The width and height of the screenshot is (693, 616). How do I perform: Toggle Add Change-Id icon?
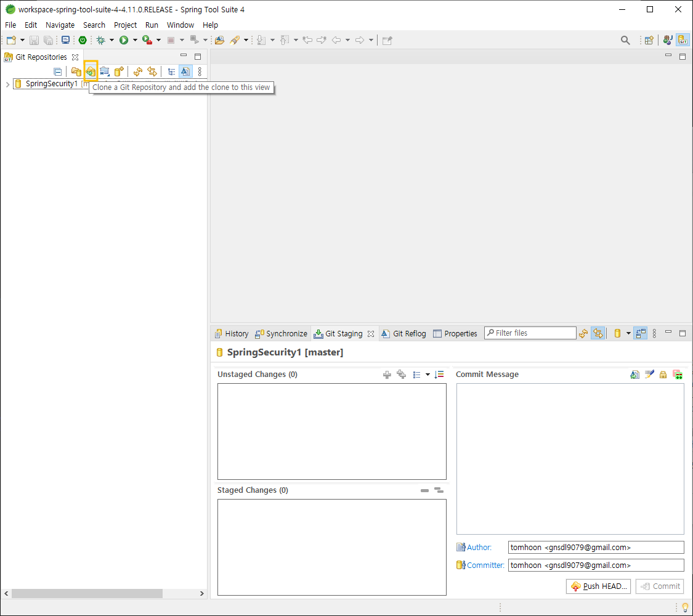[x=678, y=375]
